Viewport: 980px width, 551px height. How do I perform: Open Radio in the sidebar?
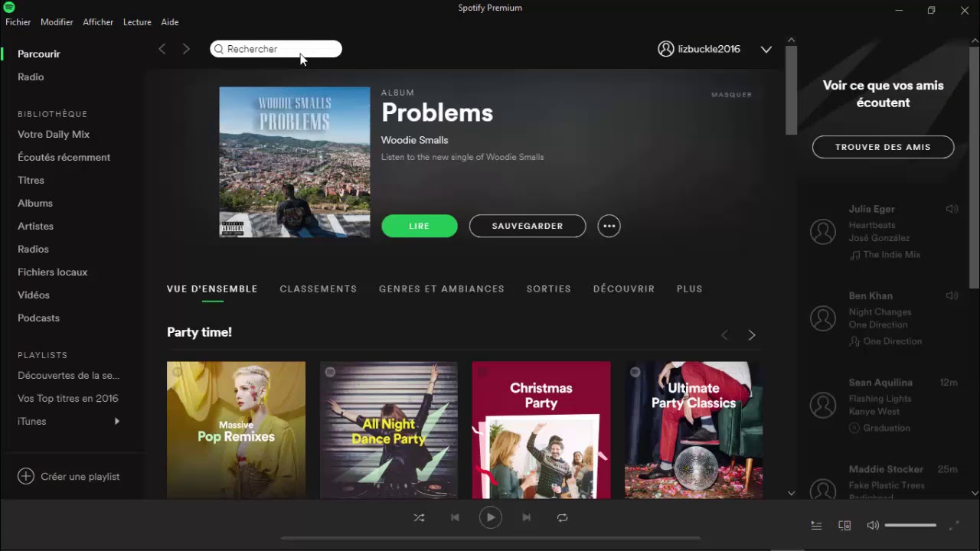pyautogui.click(x=31, y=77)
